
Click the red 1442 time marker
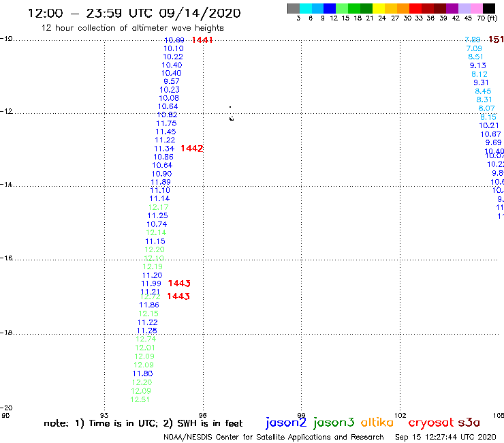click(x=192, y=149)
